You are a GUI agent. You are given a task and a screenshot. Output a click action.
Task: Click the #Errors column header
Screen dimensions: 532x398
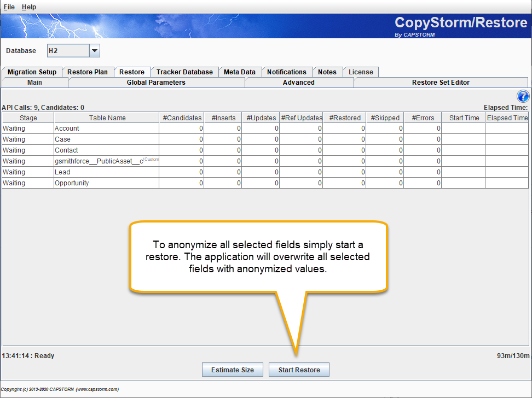point(423,118)
